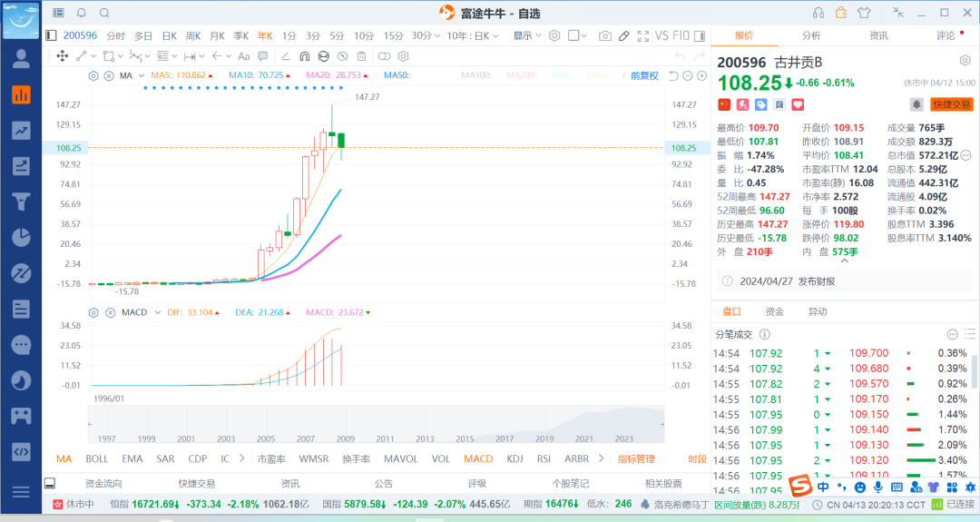Toggle the overlay compare icon in drawing toolbar
This screenshot has width=980, height=522.
tap(385, 56)
